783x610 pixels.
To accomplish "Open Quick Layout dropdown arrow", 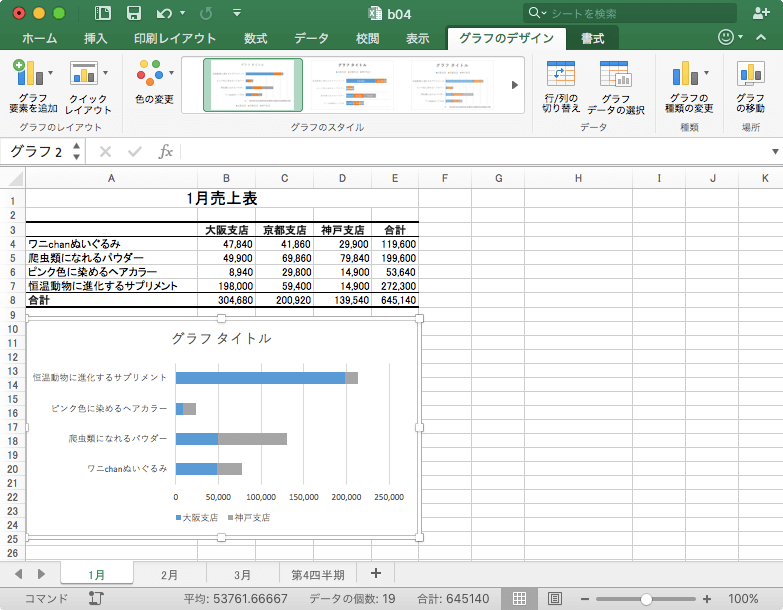I will coord(105,73).
